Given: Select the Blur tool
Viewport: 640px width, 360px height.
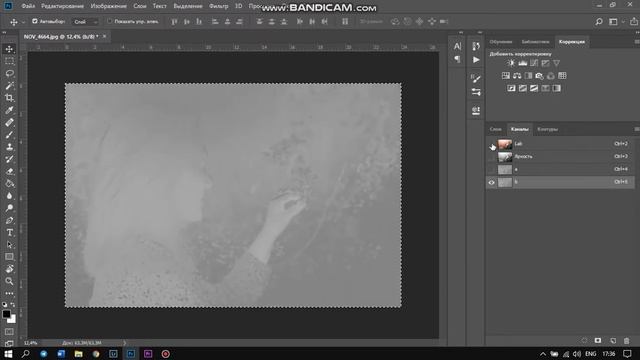Looking at the screenshot, I should tap(9, 196).
